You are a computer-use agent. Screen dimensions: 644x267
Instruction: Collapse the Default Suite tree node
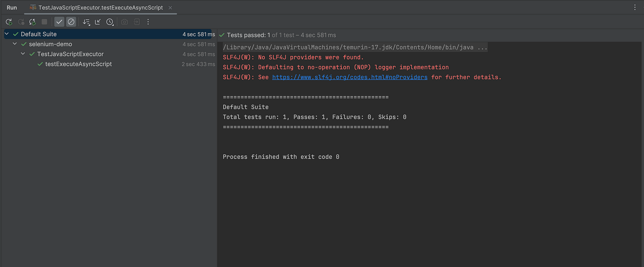[x=7, y=34]
